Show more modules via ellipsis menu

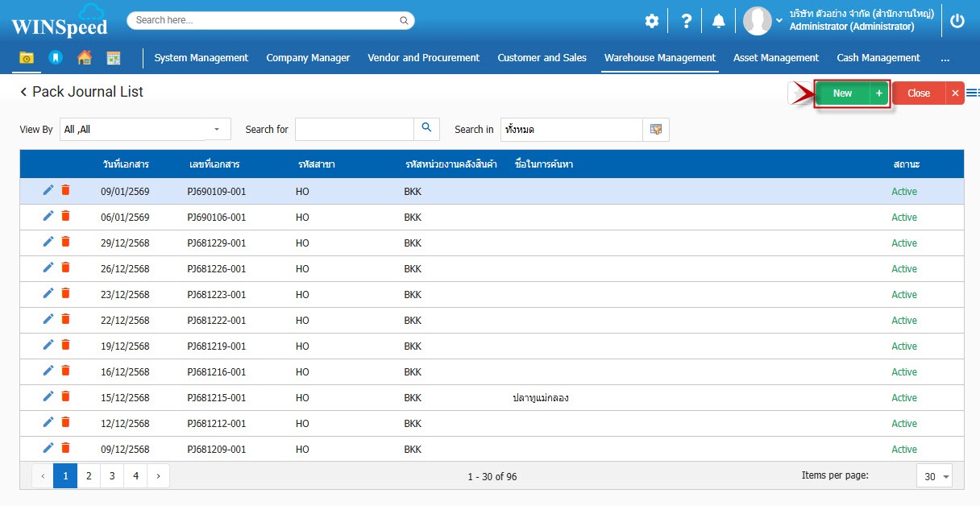[945, 58]
